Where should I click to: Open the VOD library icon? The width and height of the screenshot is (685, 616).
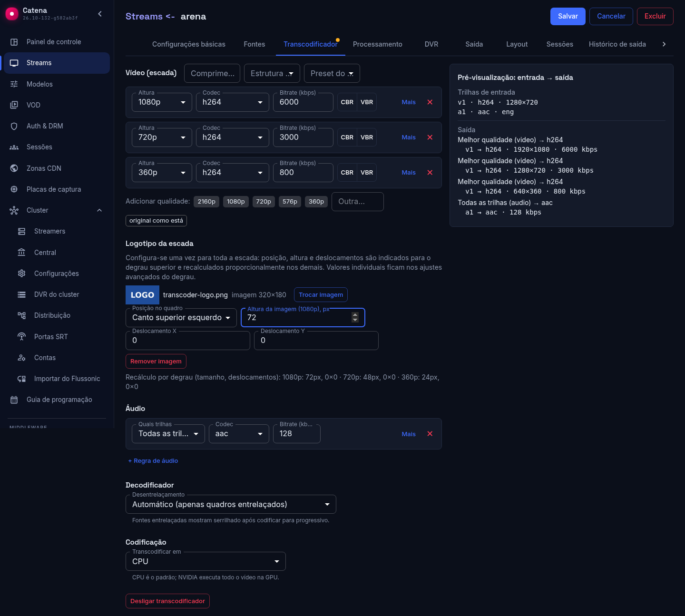[x=14, y=105]
